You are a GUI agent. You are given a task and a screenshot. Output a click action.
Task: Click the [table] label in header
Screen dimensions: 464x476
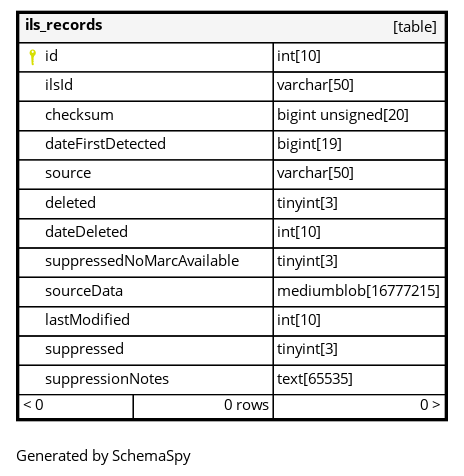point(415,27)
